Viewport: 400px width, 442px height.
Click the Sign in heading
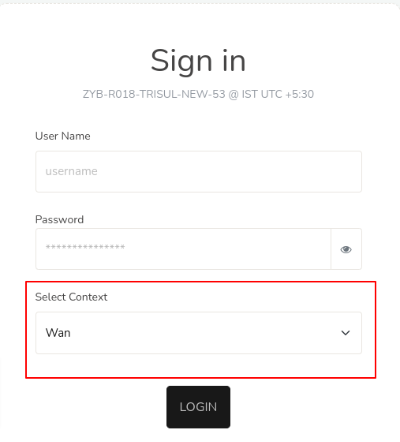pyautogui.click(x=198, y=61)
